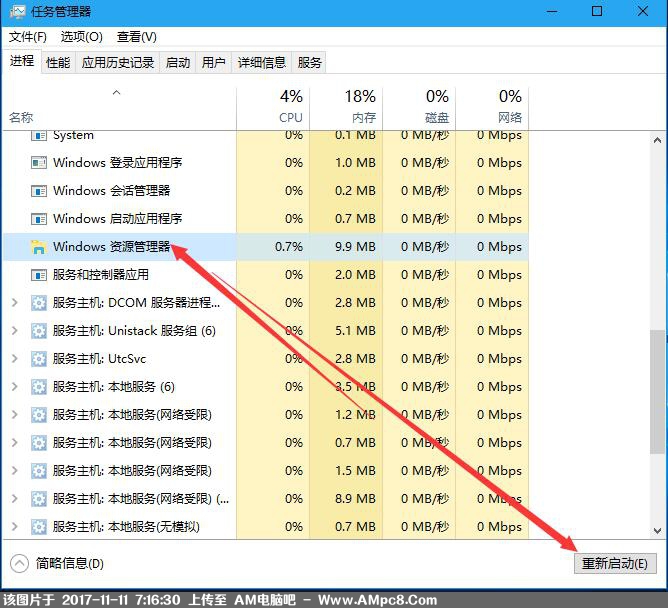Viewport: 668px width, 608px height.
Task: Maximize the 任务管理器 window
Action: point(597,12)
